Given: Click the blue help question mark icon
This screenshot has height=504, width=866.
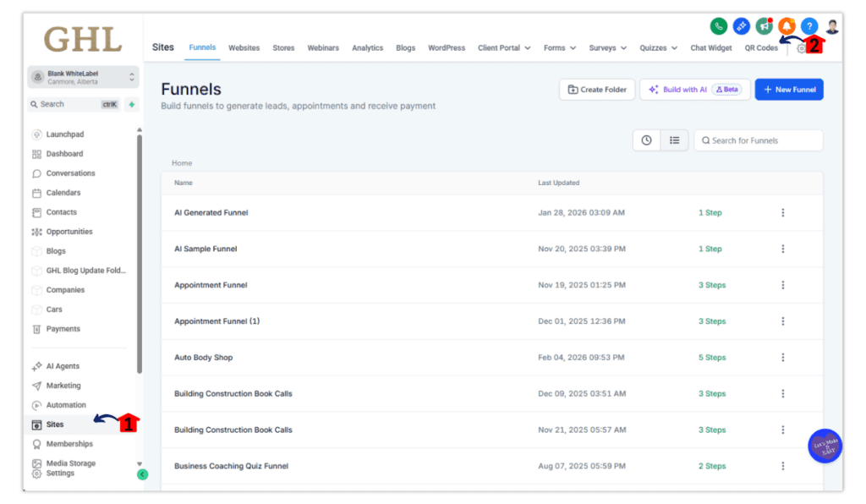Looking at the screenshot, I should coord(809,26).
